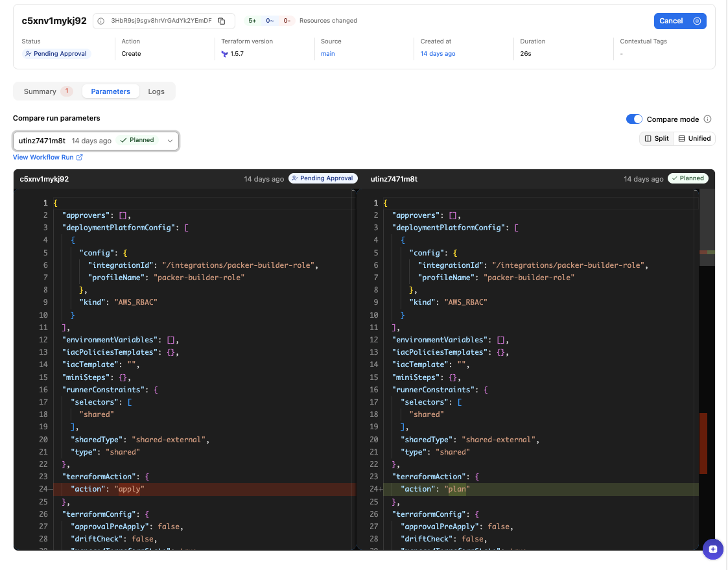Copy the run ID with copy icon
The image size is (728, 570).
pos(222,21)
